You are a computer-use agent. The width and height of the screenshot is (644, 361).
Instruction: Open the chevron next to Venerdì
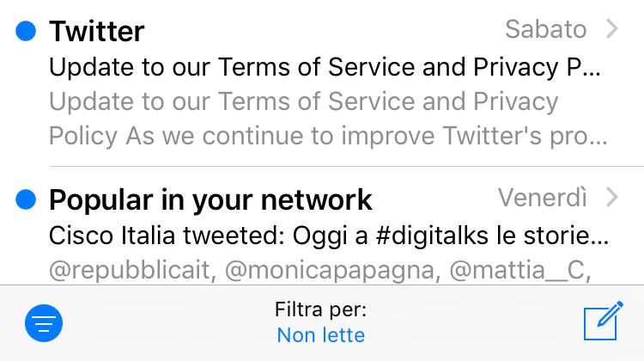click(x=612, y=198)
